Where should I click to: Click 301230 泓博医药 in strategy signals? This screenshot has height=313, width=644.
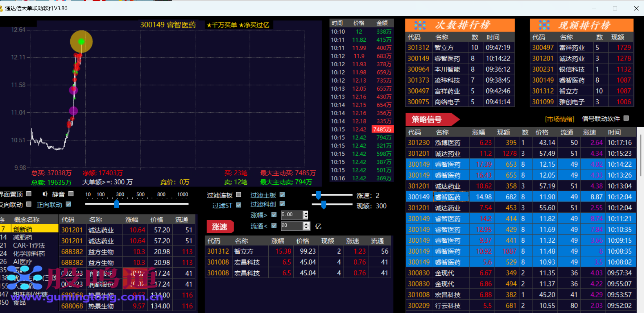pos(521,143)
